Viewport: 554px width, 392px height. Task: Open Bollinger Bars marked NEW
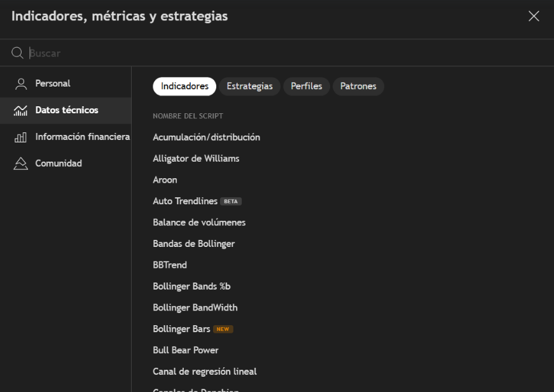click(x=183, y=328)
